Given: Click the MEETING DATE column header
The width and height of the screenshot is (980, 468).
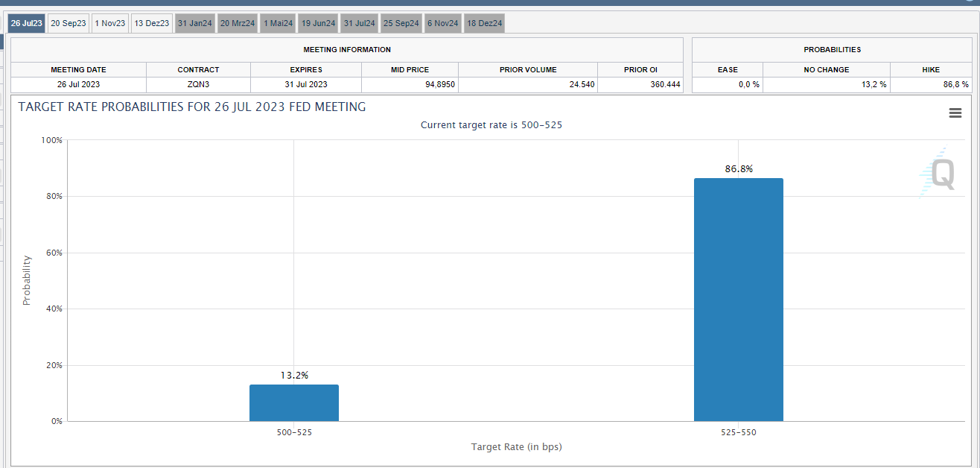Looking at the screenshot, I should tap(78, 69).
